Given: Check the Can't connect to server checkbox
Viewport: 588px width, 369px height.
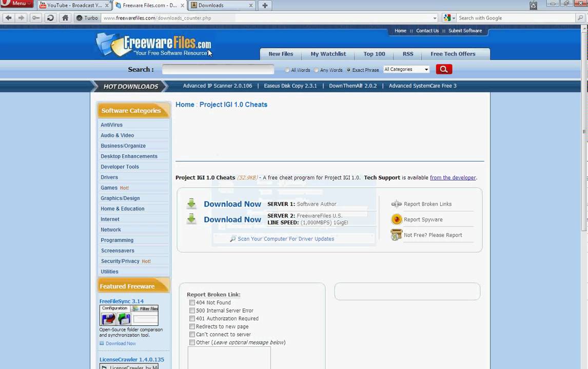Looking at the screenshot, I should (192, 335).
